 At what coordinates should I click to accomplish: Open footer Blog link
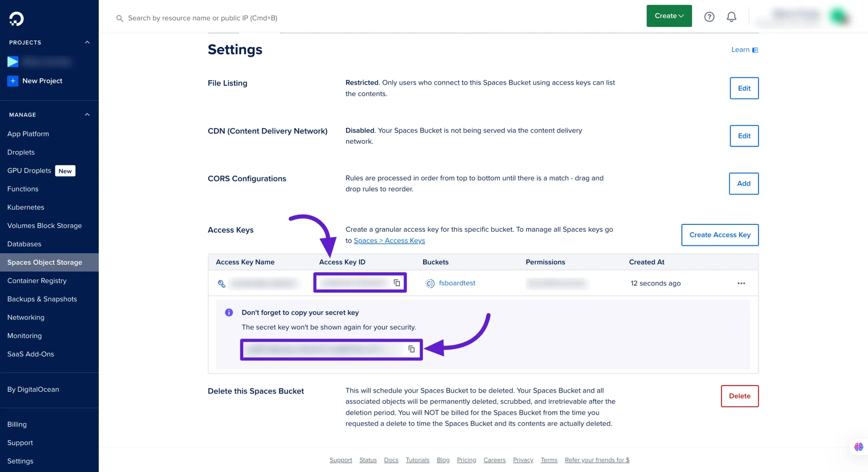(x=443, y=460)
